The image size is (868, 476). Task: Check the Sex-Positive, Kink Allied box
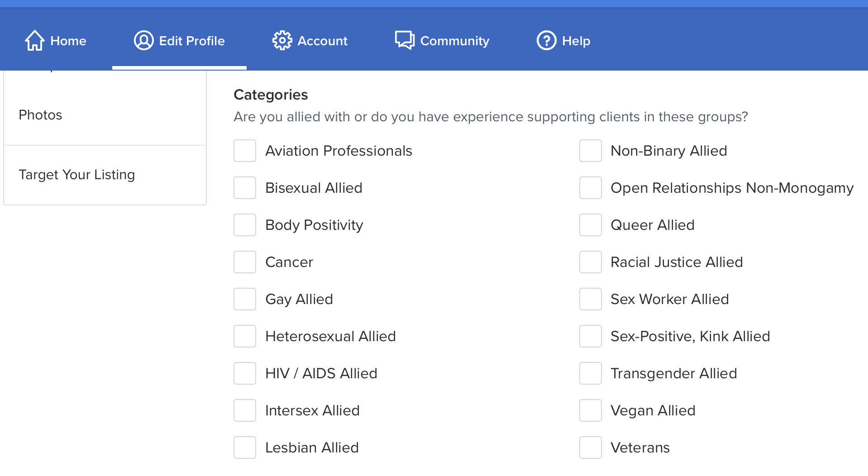591,336
